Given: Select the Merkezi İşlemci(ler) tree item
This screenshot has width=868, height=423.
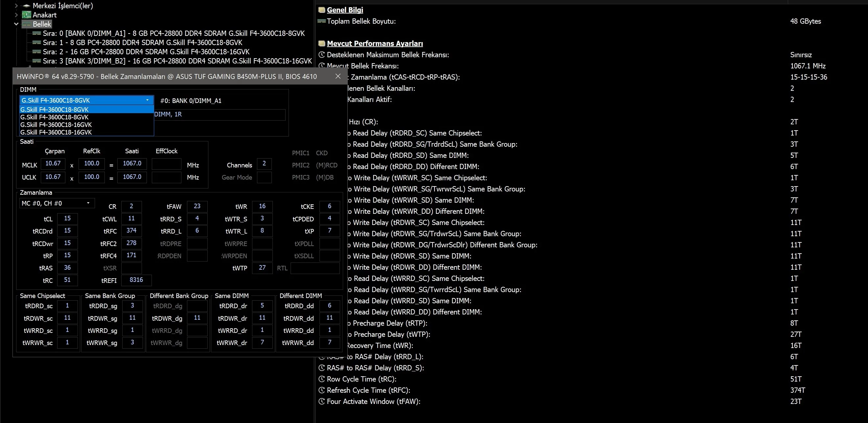Looking at the screenshot, I should [63, 6].
